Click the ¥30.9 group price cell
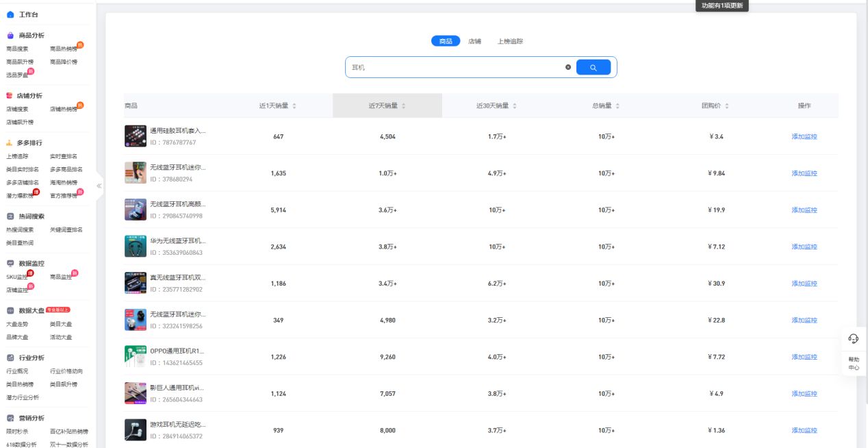This screenshot has width=868, height=448. (716, 284)
